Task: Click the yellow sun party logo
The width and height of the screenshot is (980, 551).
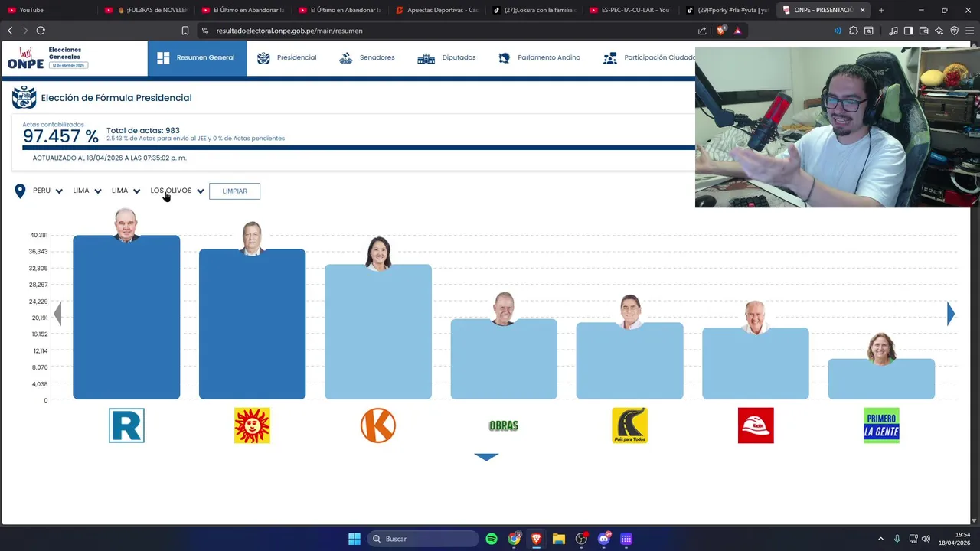Action: pyautogui.click(x=252, y=425)
